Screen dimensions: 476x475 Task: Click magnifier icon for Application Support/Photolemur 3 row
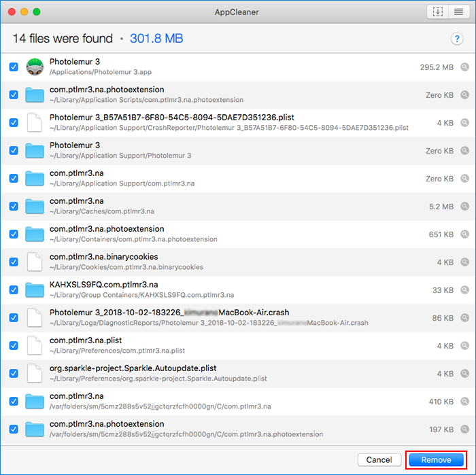pos(464,150)
